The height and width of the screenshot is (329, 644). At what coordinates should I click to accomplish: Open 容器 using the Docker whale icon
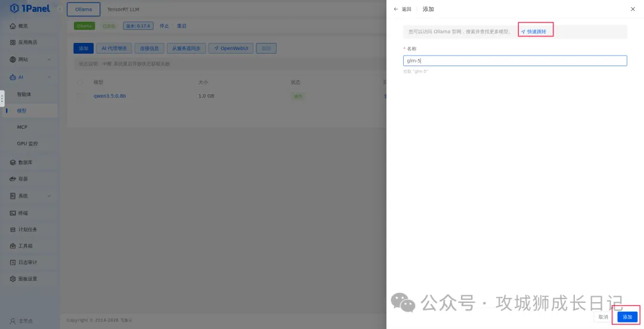pyautogui.click(x=13, y=179)
